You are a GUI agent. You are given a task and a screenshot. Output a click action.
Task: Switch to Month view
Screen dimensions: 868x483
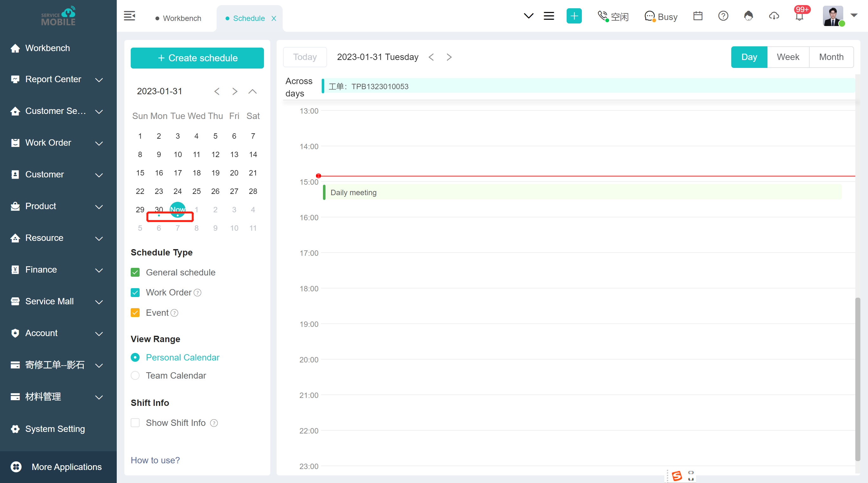831,57
